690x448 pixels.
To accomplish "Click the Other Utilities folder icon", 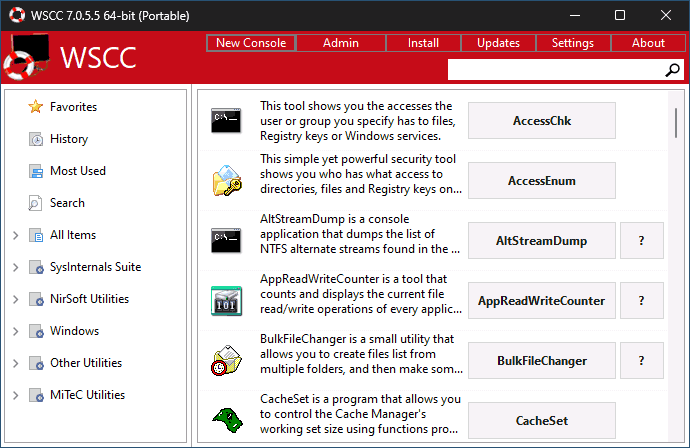I will (36, 363).
